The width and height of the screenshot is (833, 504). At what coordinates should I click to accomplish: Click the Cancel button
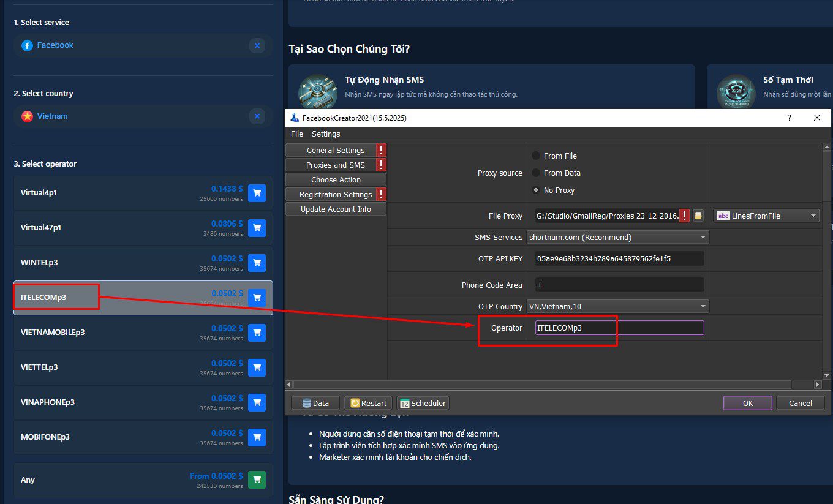pyautogui.click(x=800, y=403)
